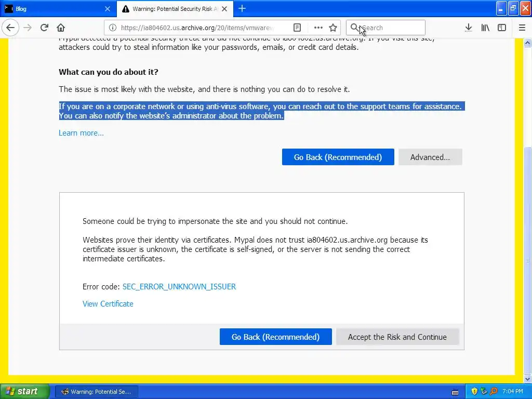Open the downloads panel arrow
Screen dimensions: 532x399
click(x=468, y=28)
